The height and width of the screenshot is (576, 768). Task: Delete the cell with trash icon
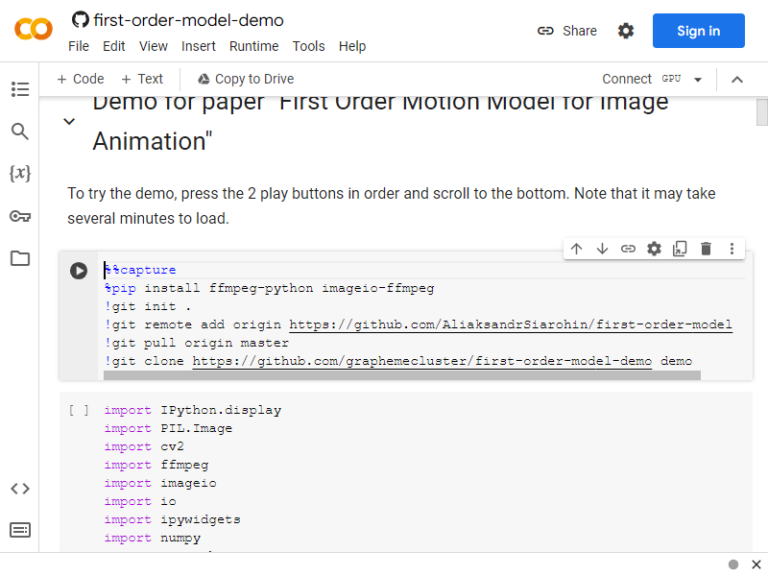click(x=706, y=249)
